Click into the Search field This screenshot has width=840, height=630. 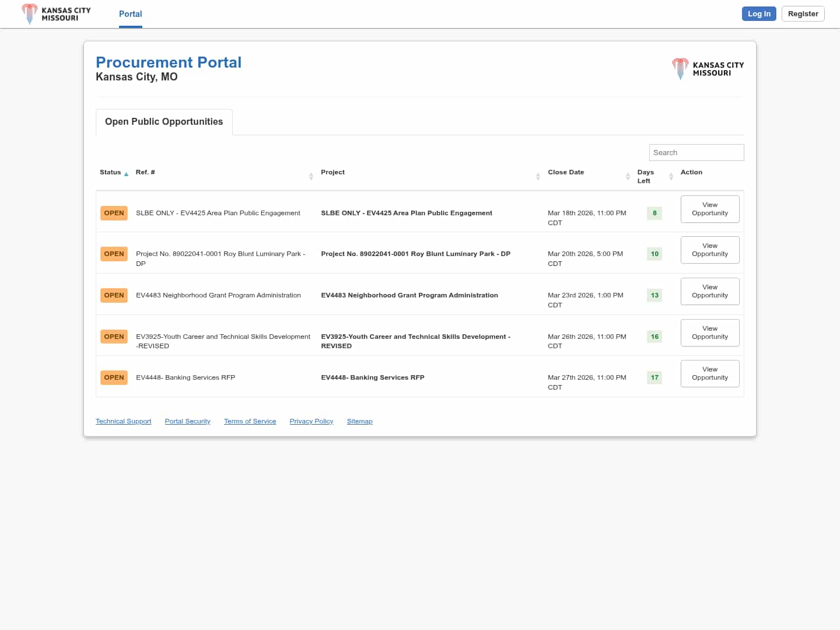[x=696, y=152]
